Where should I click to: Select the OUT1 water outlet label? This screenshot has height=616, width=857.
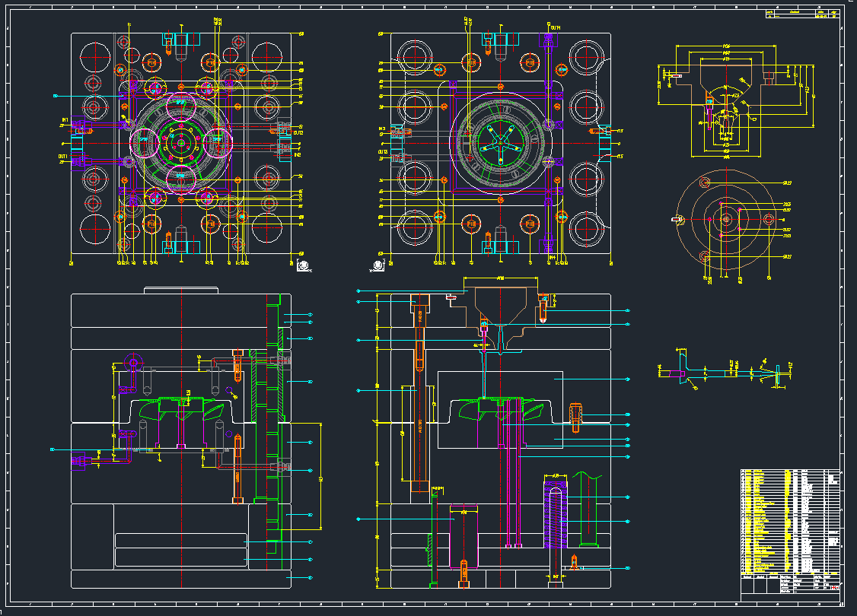pos(64,155)
